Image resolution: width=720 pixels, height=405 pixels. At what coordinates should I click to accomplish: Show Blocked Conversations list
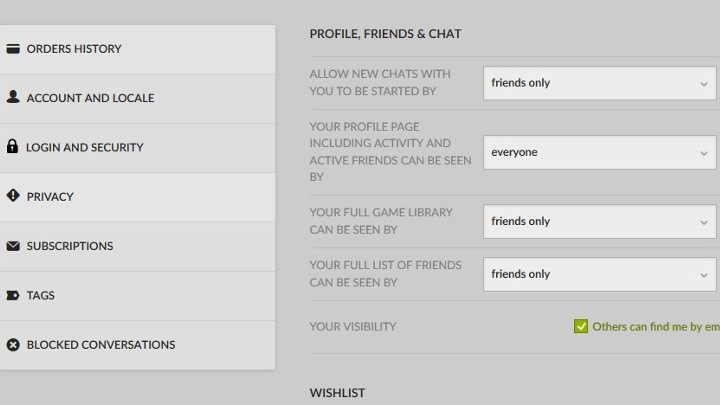(x=101, y=345)
